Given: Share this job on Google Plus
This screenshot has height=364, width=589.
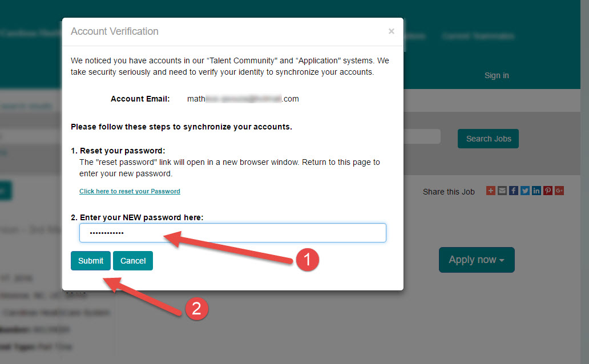Looking at the screenshot, I should click(559, 191).
